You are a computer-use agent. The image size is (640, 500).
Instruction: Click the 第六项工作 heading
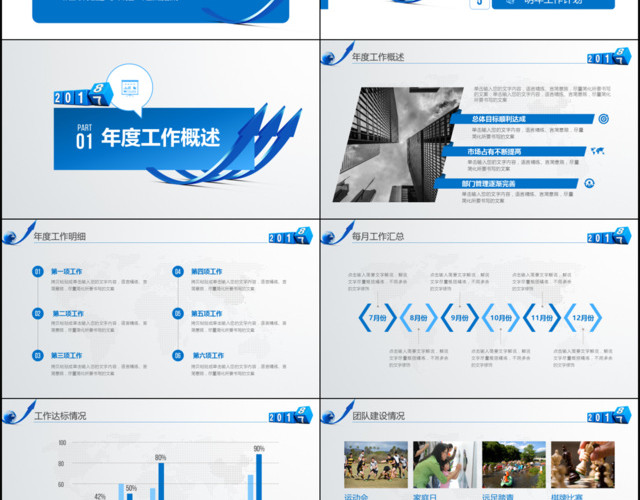(209, 356)
